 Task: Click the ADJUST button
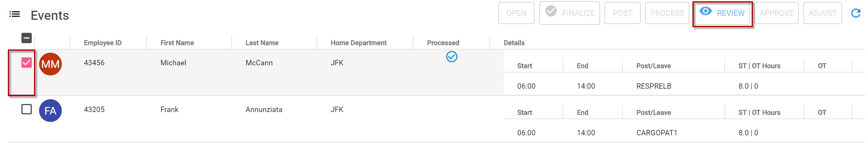pyautogui.click(x=823, y=13)
